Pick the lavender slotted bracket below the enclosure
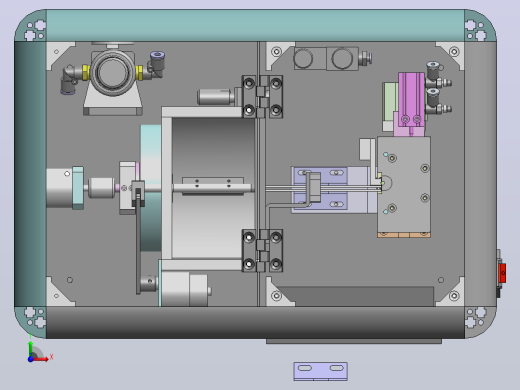 (x=320, y=371)
